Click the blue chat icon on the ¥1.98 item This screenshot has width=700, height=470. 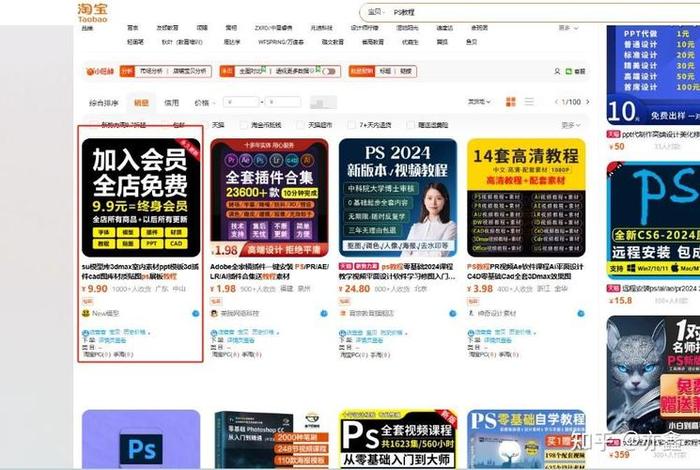[324, 313]
